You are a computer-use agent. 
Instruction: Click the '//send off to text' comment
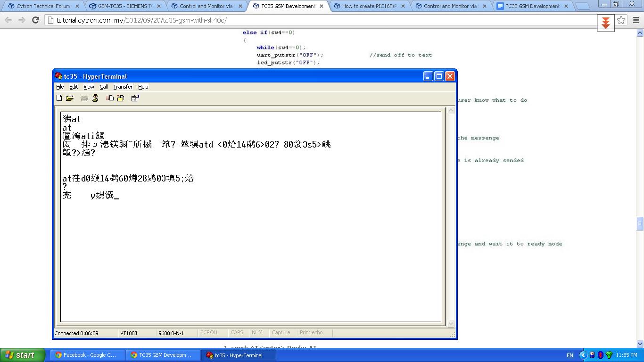coord(401,55)
